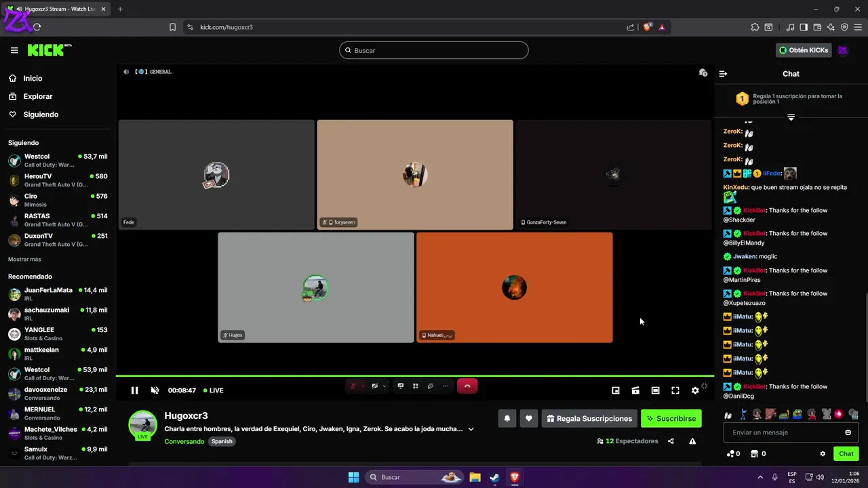Open the player settings gear
Image resolution: width=868 pixels, height=488 pixels.
(x=695, y=390)
